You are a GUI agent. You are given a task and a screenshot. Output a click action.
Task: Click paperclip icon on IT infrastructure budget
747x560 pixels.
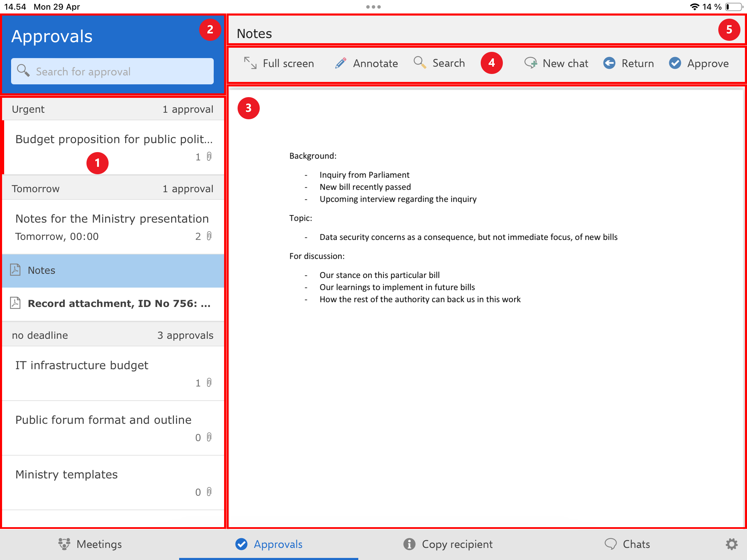tap(209, 383)
